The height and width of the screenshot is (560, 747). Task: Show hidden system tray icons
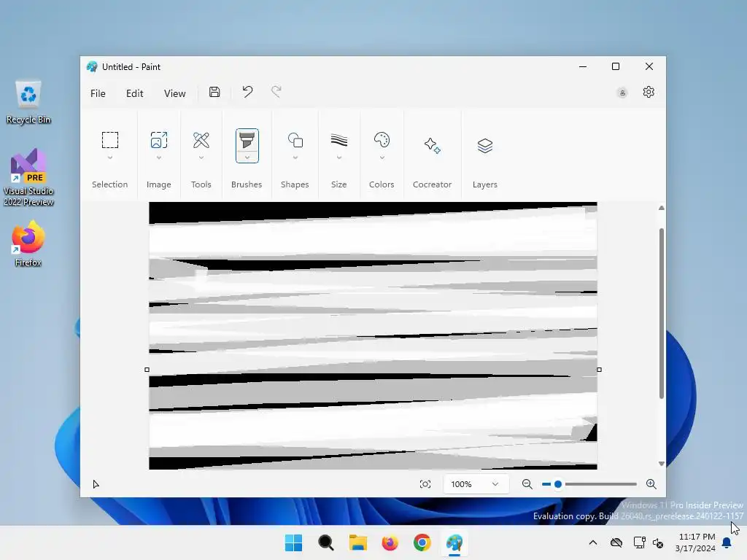pos(592,542)
